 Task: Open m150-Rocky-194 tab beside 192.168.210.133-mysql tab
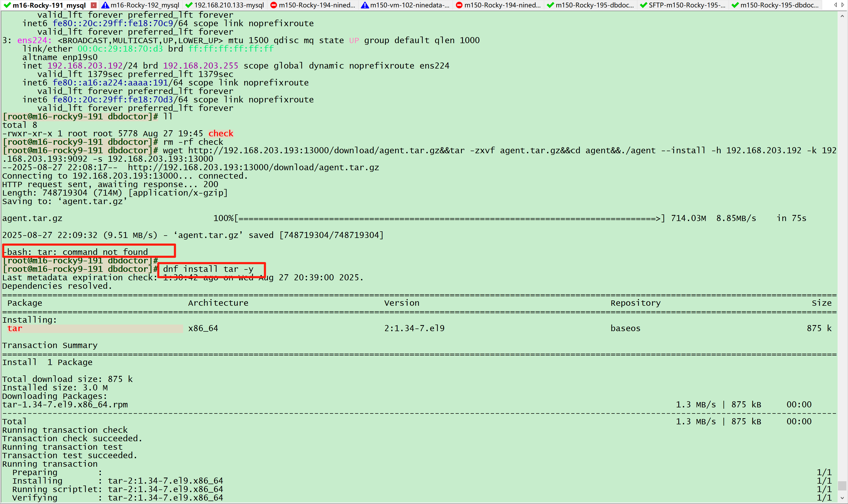pos(313,5)
